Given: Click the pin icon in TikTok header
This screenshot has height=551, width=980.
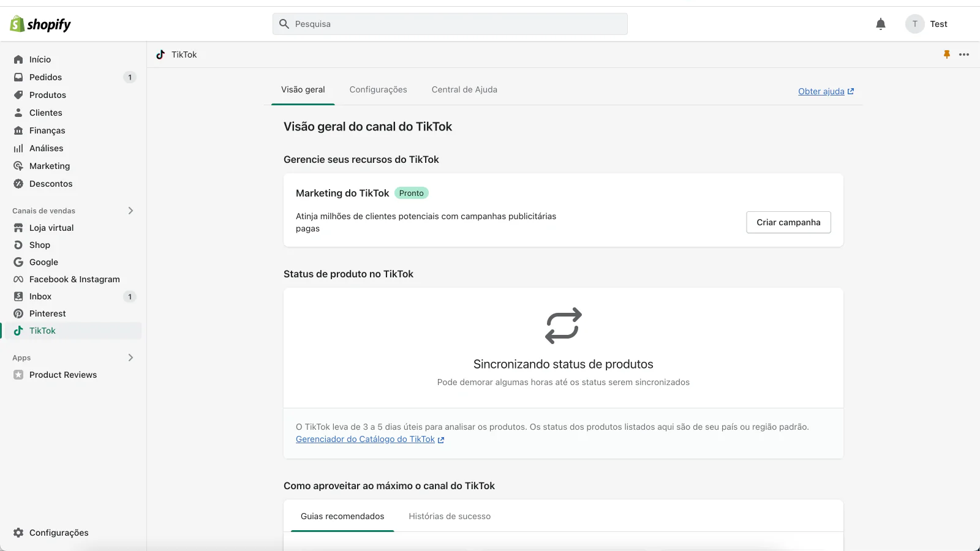Looking at the screenshot, I should [946, 54].
